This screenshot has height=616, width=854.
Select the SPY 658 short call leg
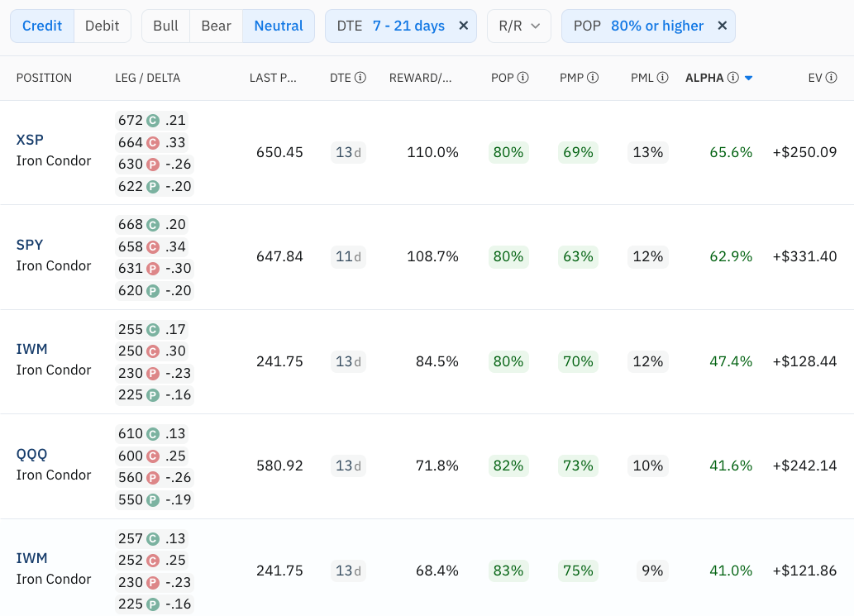(152, 246)
